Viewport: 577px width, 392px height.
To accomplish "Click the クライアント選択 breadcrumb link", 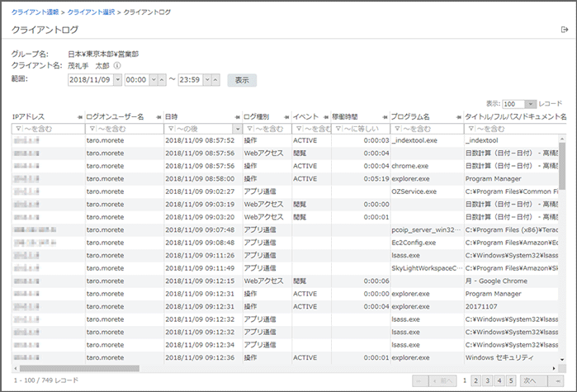I will [x=92, y=12].
